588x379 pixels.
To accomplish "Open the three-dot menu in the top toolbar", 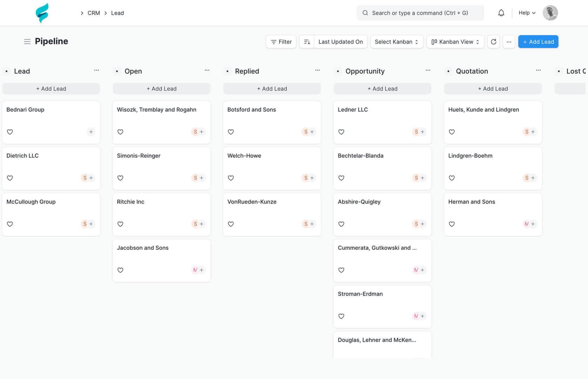I will (x=509, y=42).
